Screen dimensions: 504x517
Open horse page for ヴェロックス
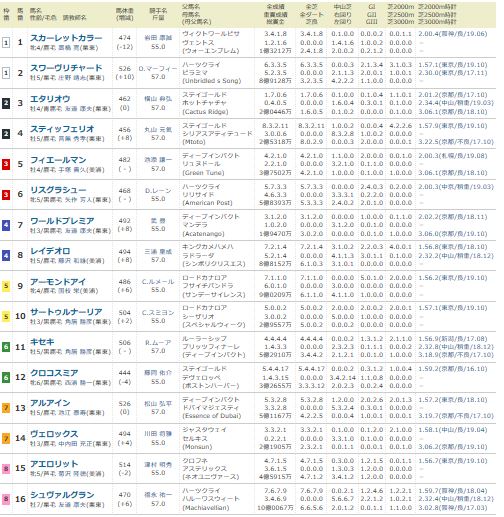(54, 434)
